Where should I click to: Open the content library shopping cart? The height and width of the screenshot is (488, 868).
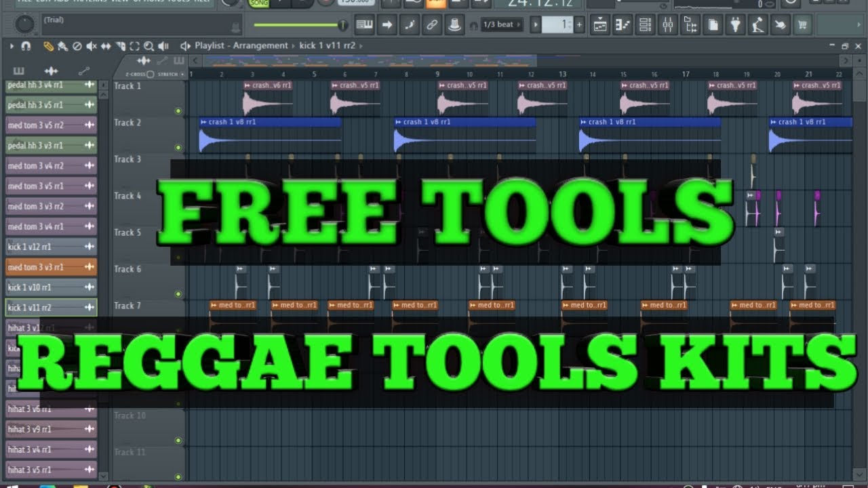tap(804, 25)
